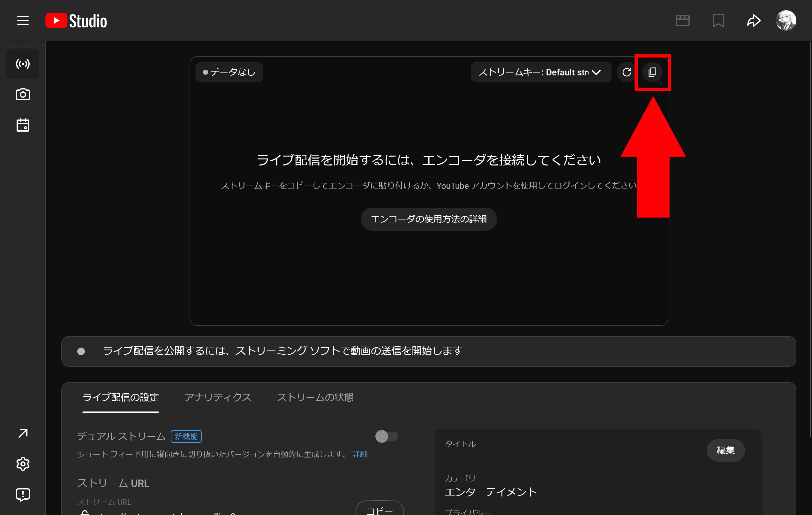Image resolution: width=812 pixels, height=515 pixels.
Task: Switch to アナリティクス tab
Action: 218,397
